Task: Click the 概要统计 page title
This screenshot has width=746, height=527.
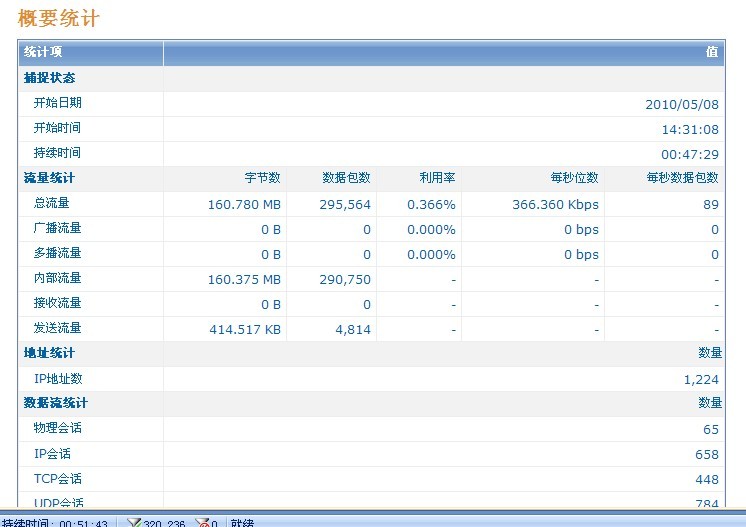Action: click(59, 19)
